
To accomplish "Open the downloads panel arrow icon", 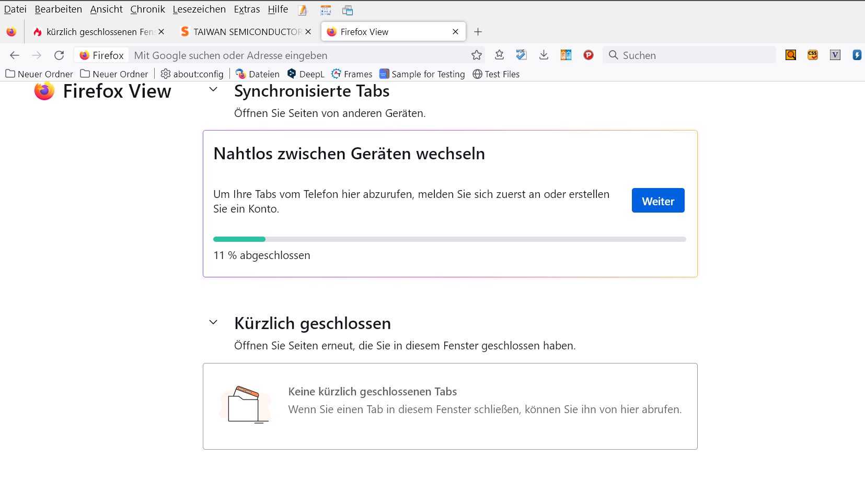I will tap(544, 55).
